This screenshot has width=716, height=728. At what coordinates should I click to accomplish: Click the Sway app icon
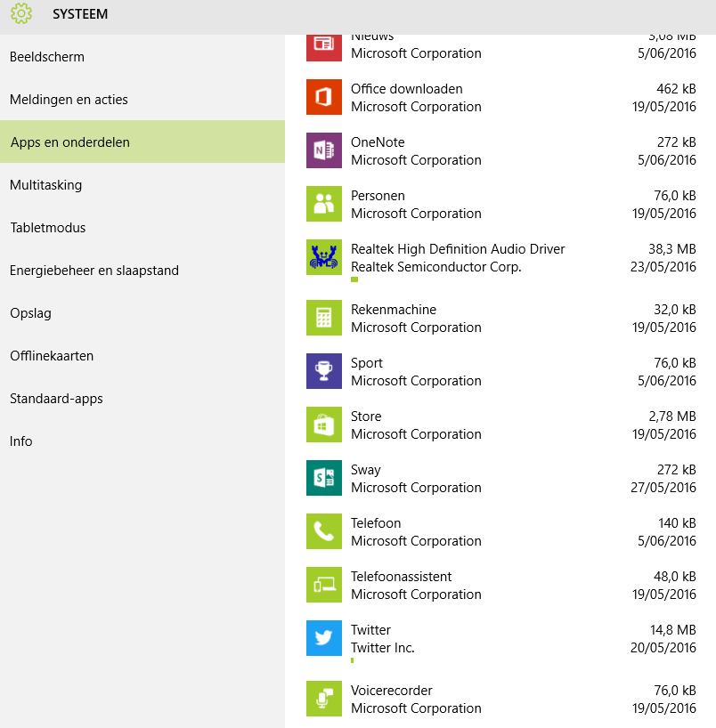(x=324, y=478)
